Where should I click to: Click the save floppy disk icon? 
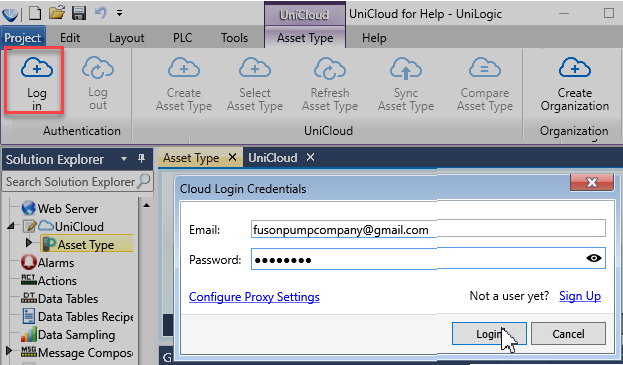click(79, 13)
